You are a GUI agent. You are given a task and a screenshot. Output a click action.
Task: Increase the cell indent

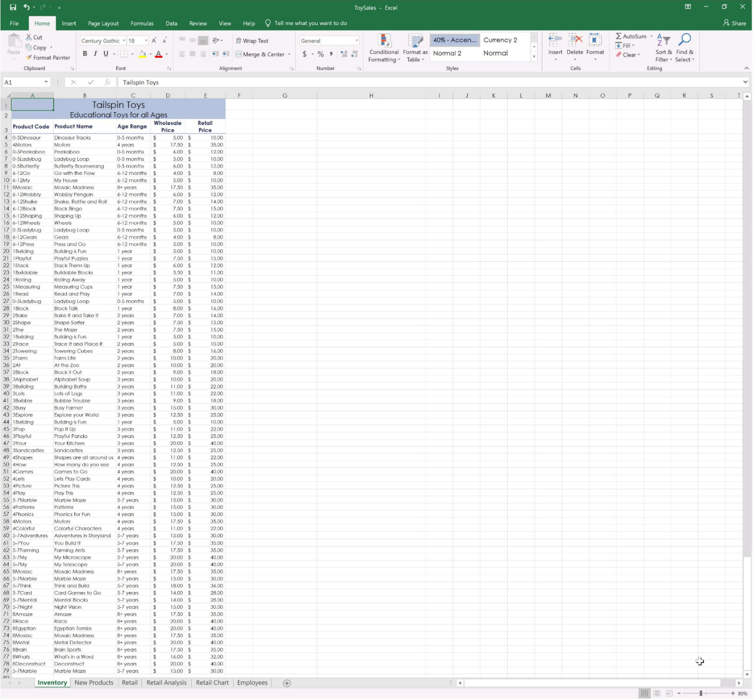point(225,54)
